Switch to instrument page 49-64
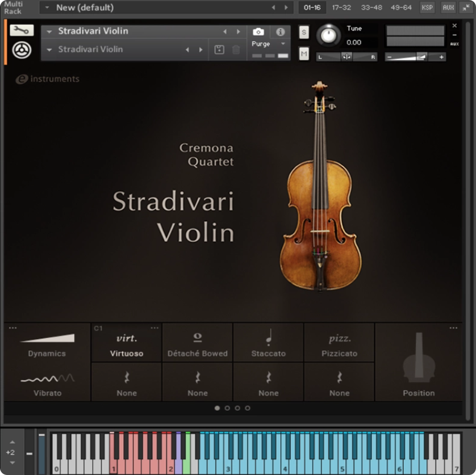 (401, 7)
